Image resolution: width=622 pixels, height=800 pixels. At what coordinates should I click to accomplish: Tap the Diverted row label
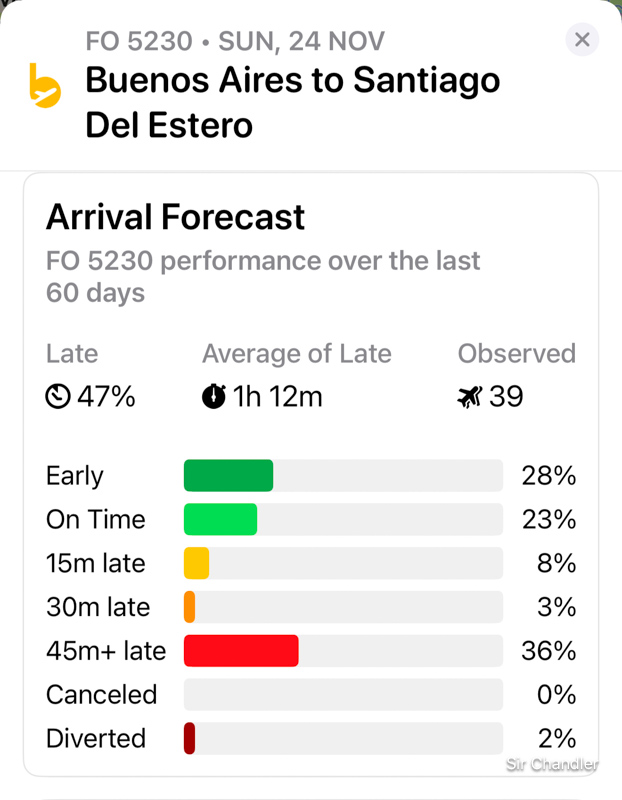click(96, 739)
